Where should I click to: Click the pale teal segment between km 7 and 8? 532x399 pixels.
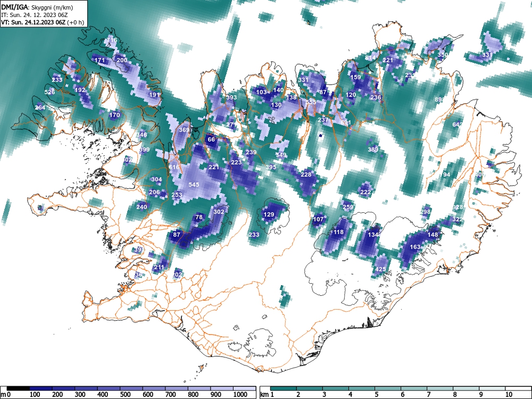tap(440, 388)
